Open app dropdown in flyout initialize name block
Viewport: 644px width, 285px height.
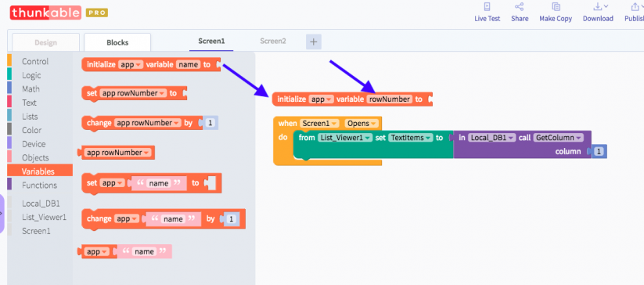tap(130, 64)
